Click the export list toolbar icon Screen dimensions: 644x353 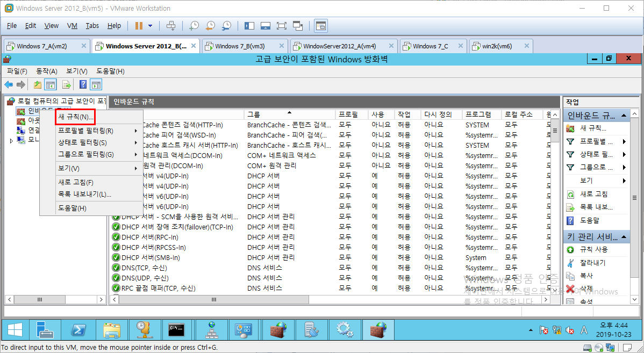tap(66, 84)
